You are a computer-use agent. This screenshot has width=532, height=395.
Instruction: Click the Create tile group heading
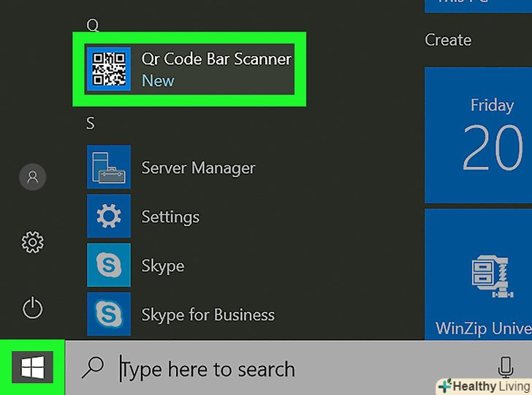pos(448,40)
